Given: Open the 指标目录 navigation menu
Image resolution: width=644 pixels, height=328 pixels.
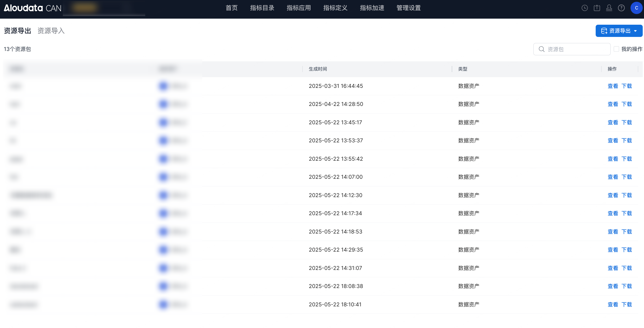Looking at the screenshot, I should click(x=262, y=8).
